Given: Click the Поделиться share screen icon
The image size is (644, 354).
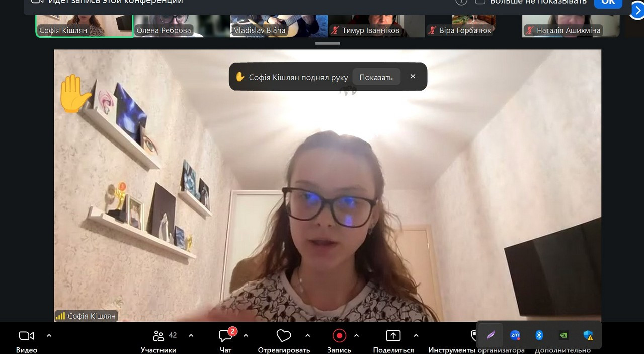Looking at the screenshot, I should 393,335.
